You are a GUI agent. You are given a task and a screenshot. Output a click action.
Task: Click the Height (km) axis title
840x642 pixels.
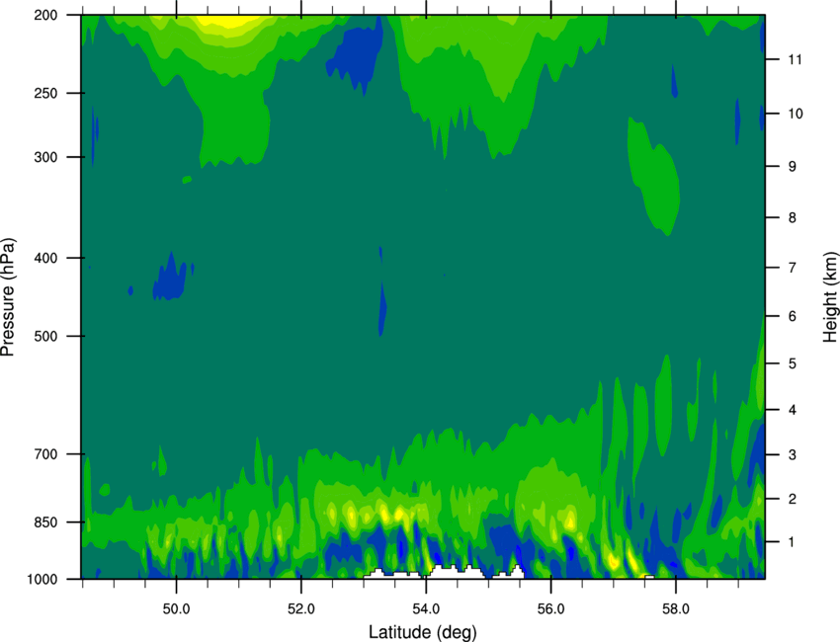(830, 297)
